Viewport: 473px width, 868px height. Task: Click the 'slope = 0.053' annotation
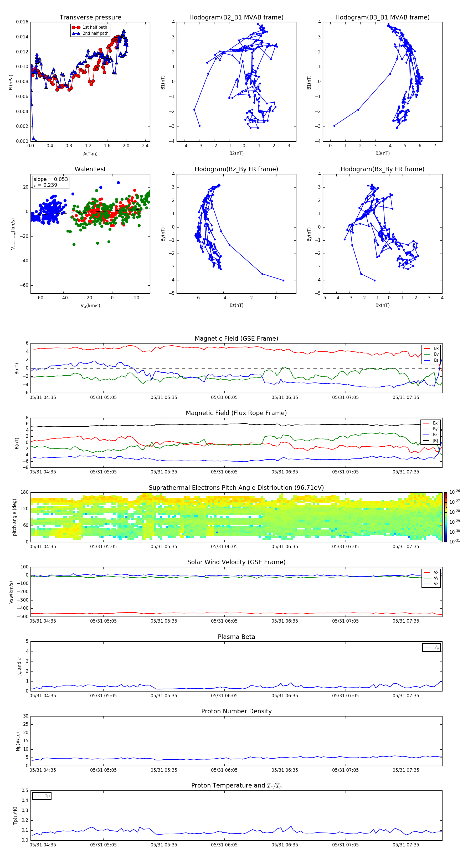coord(51,179)
